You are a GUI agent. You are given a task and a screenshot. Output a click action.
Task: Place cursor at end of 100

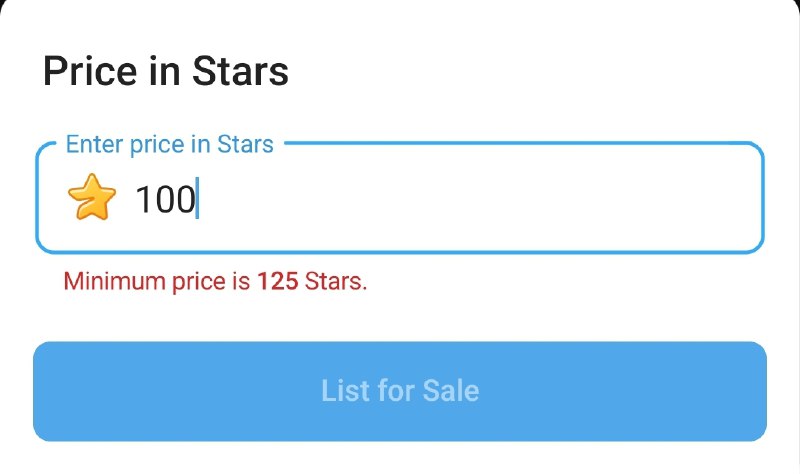tap(197, 199)
